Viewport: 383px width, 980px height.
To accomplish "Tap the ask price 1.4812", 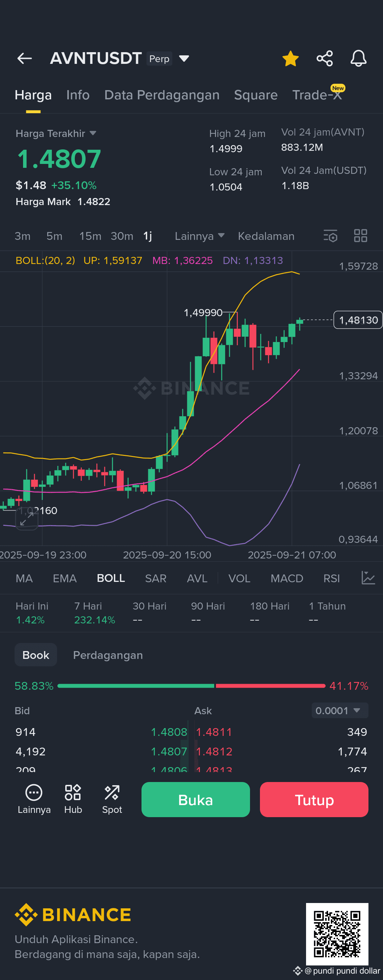I will [x=214, y=752].
